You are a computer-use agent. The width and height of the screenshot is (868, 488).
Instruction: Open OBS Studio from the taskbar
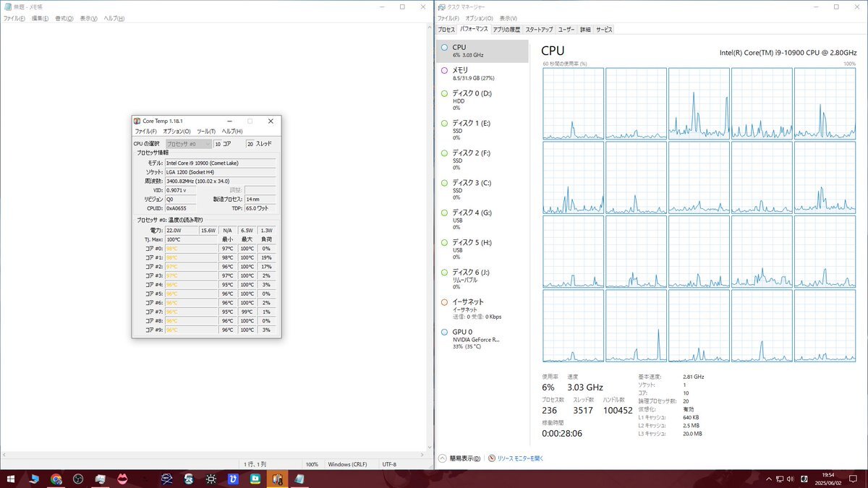(78, 479)
